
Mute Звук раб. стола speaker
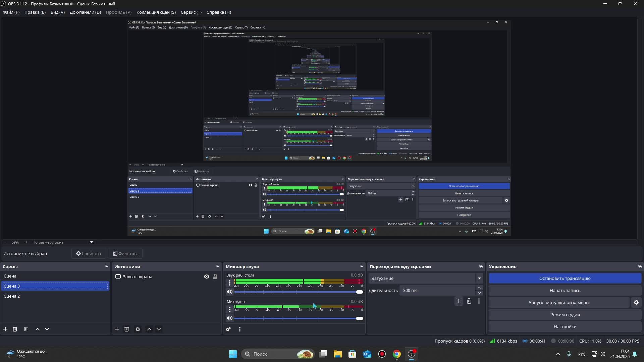[x=230, y=292]
